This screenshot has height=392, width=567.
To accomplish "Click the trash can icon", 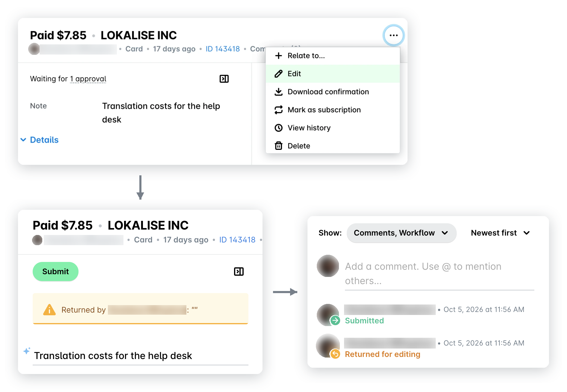I will click(x=278, y=146).
